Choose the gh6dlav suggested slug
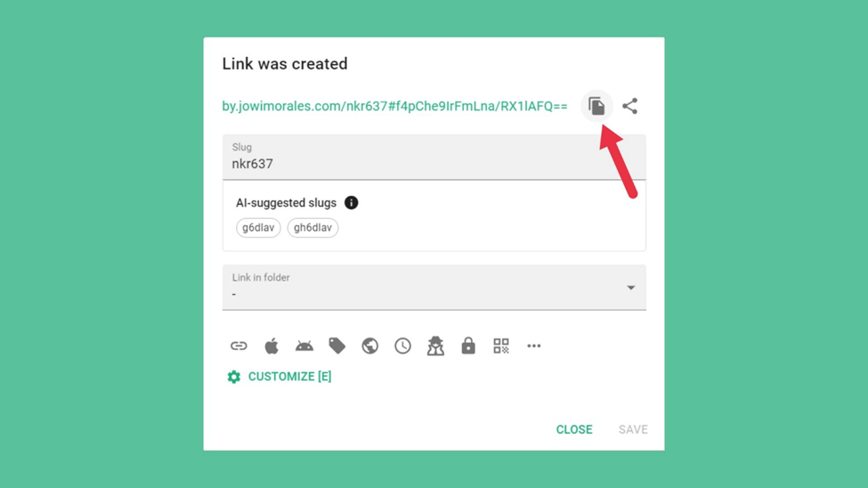This screenshot has height=488, width=868. pyautogui.click(x=312, y=228)
